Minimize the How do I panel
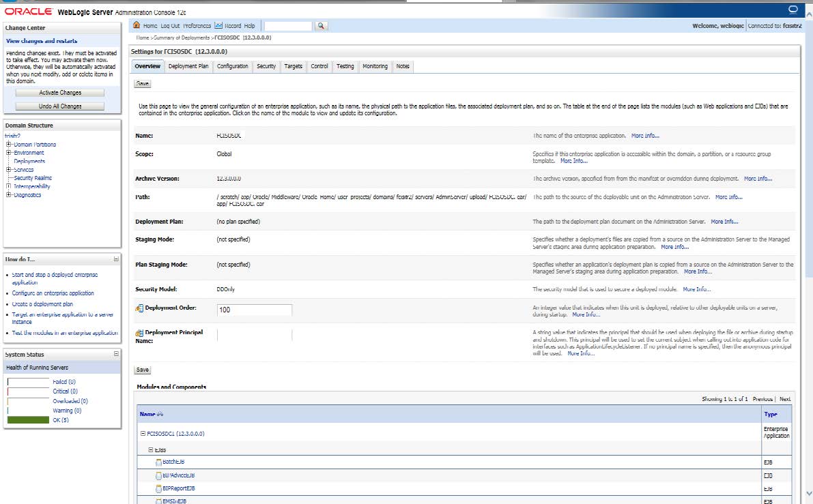813x504 pixels. coord(116,259)
